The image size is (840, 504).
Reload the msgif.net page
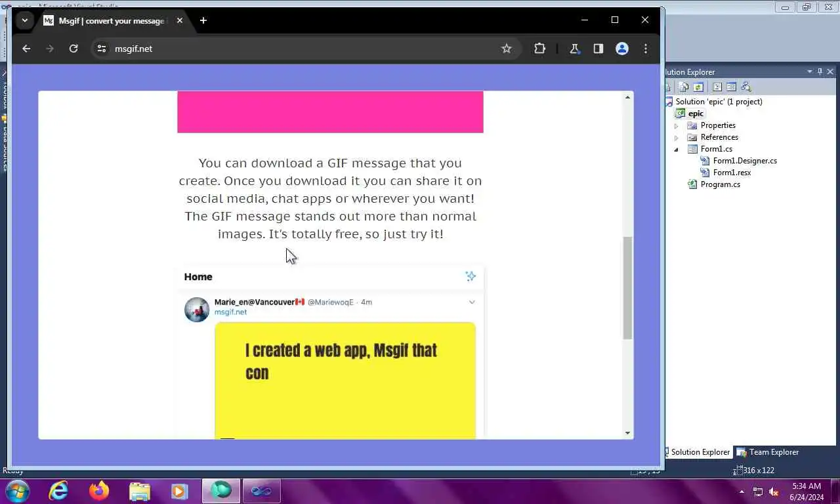point(73,49)
